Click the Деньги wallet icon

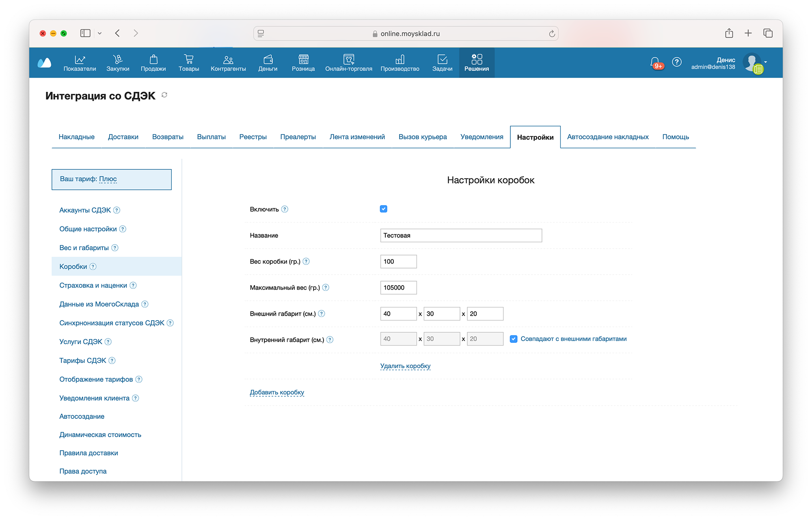coord(268,59)
